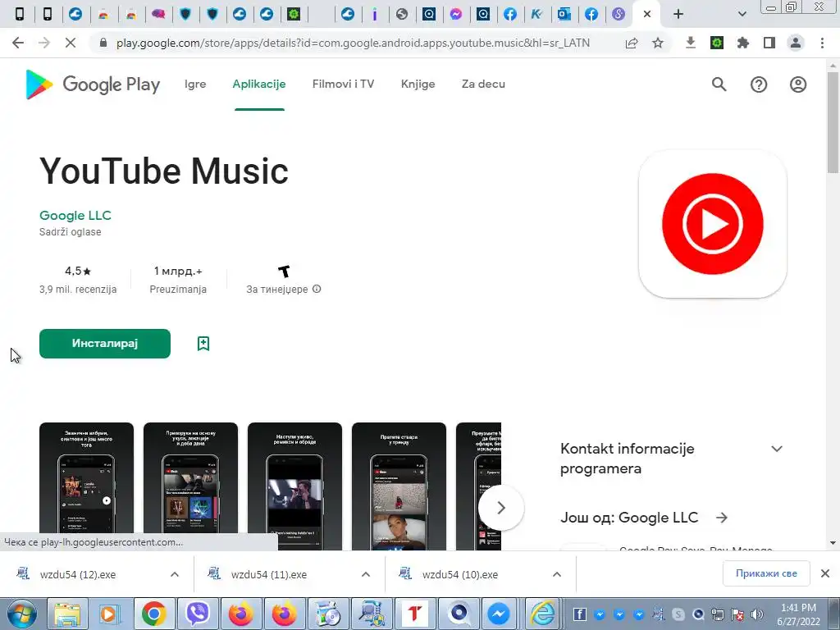
Task: Open Messenger app in taskbar
Action: [x=498, y=614]
